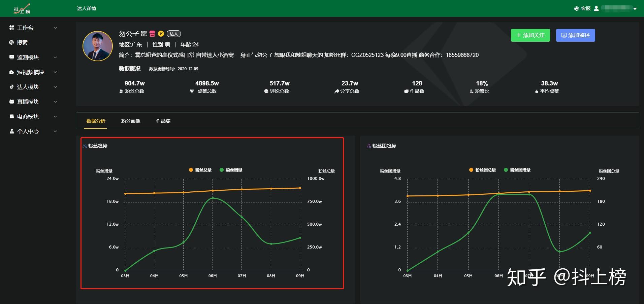The height and width of the screenshot is (304, 644).
Task: Click the user account icon in header
Action: click(596, 8)
